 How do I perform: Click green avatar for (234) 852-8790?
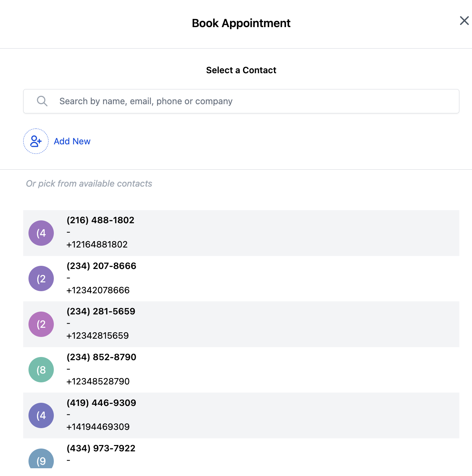click(x=41, y=370)
